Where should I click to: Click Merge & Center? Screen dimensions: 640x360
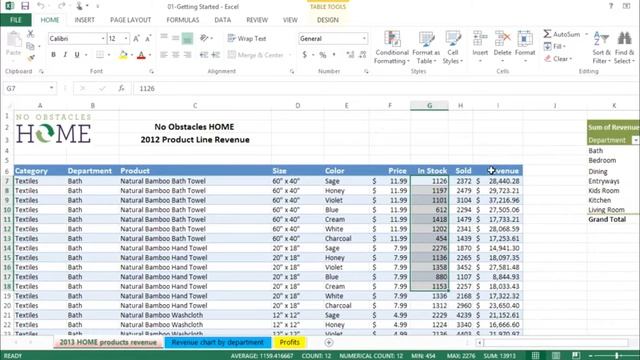255,55
